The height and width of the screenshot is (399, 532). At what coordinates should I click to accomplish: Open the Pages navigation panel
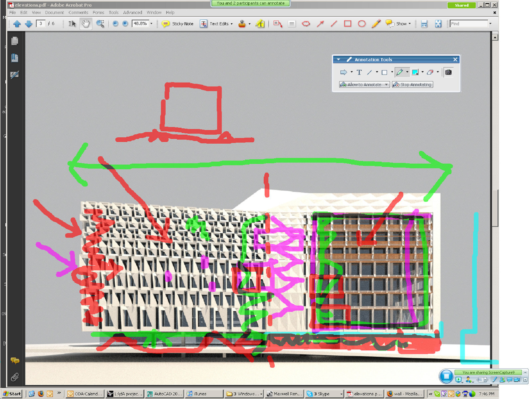click(x=15, y=41)
